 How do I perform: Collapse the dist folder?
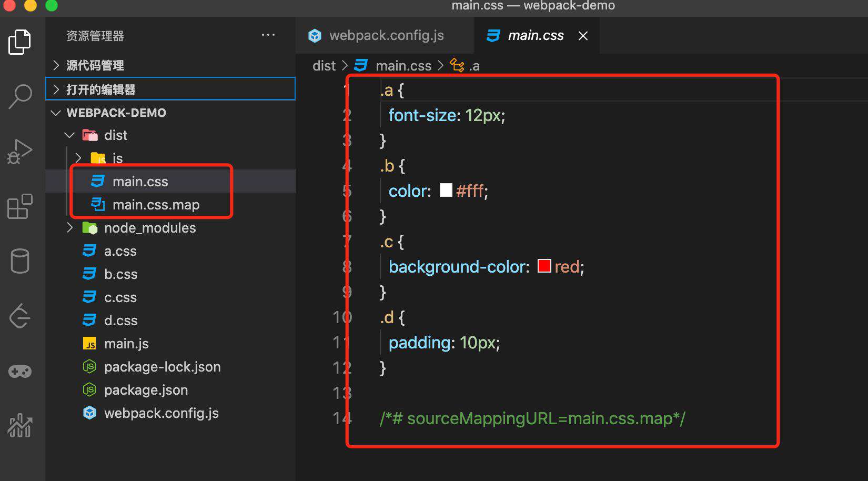point(170,135)
